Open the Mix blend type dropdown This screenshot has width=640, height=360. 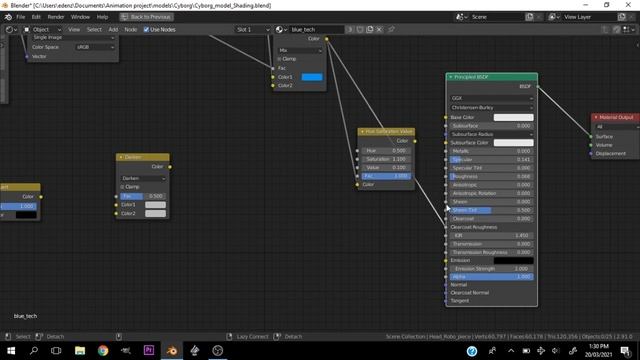[x=300, y=50]
